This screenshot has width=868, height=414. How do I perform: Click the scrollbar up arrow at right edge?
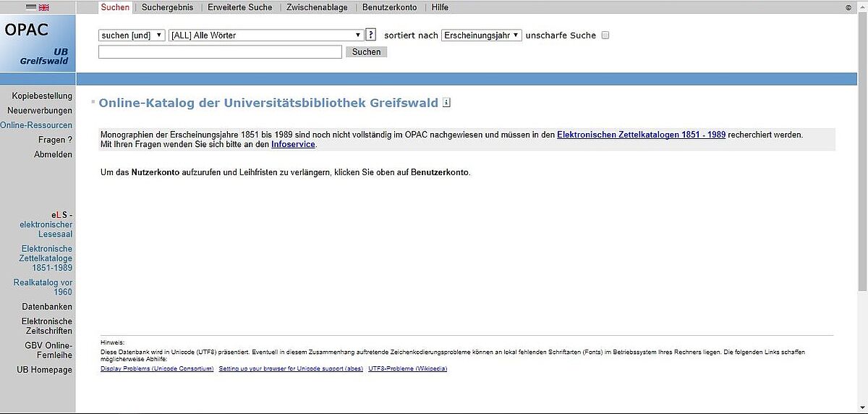pos(862,6)
